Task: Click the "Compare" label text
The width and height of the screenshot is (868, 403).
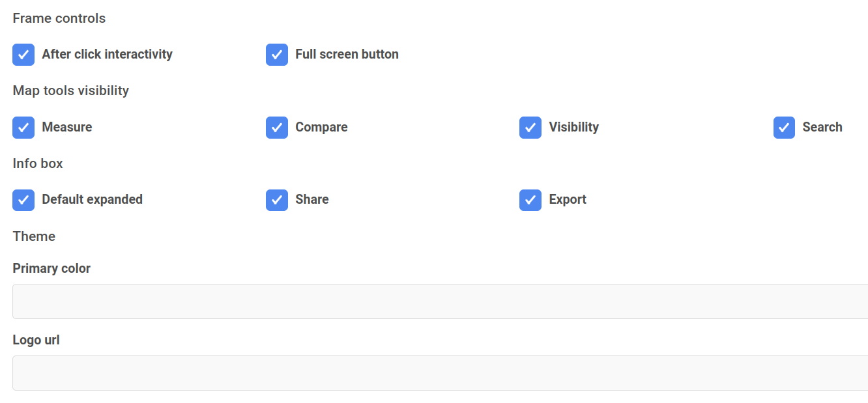Action: [321, 128]
